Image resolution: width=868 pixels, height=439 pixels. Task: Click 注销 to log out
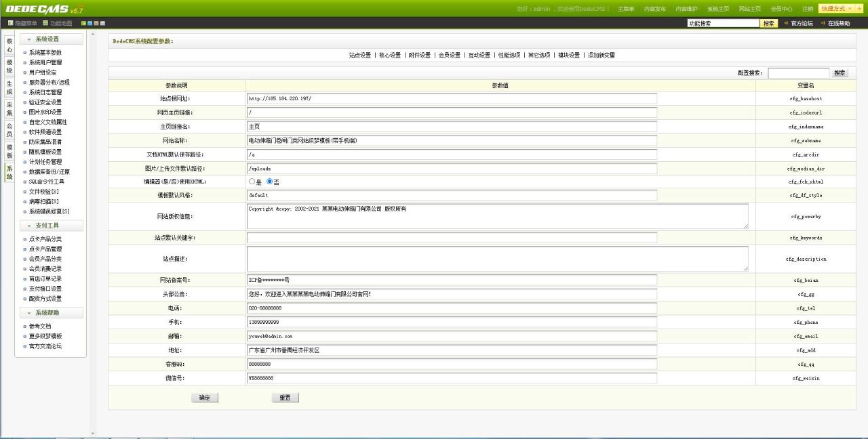click(808, 9)
